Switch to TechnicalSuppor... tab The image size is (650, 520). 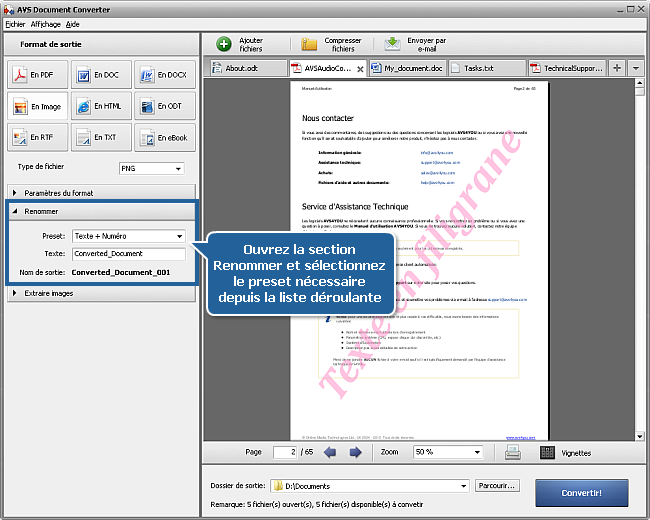[567, 68]
